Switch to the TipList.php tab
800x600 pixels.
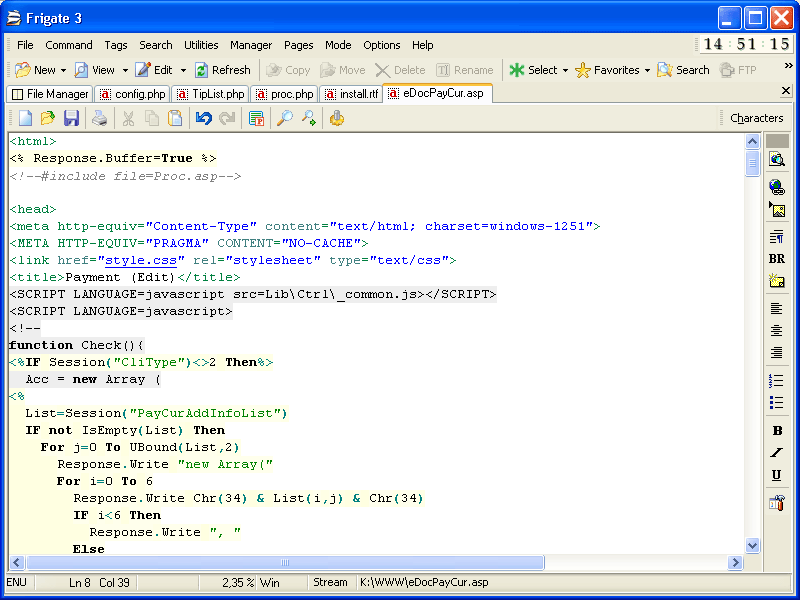point(210,94)
